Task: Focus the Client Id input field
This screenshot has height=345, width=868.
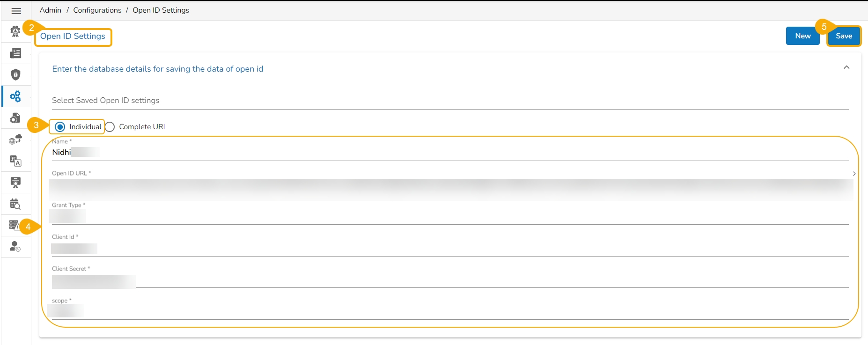Action: [x=449, y=248]
